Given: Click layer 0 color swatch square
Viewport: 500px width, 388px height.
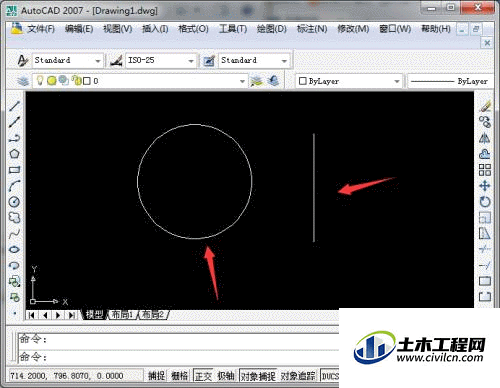Looking at the screenshot, I should pos(87,81).
